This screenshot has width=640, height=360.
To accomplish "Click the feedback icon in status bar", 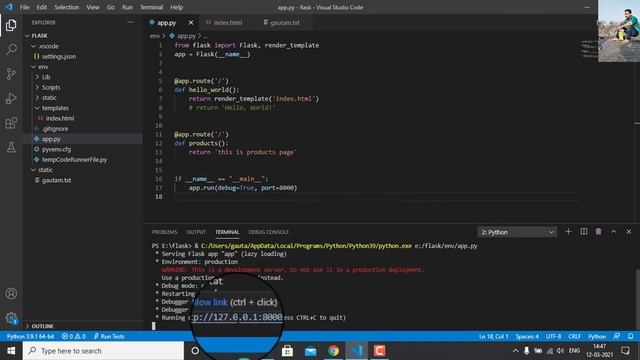I will pyautogui.click(x=617, y=336).
